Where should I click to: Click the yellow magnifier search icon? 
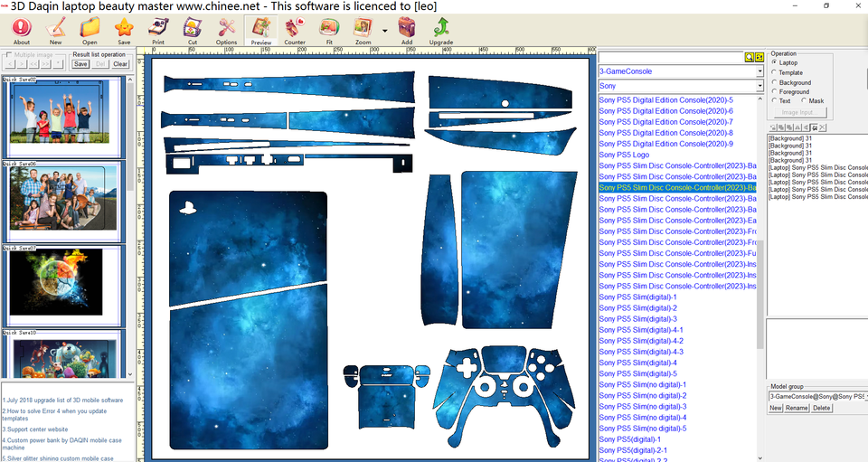[749, 57]
